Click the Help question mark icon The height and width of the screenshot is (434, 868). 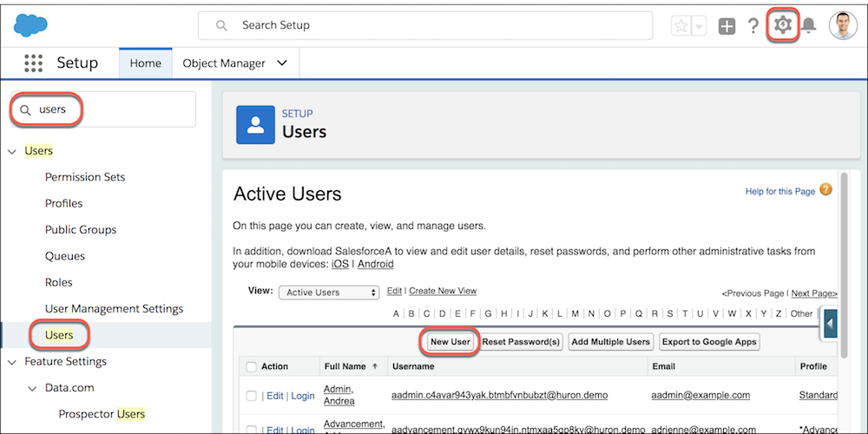click(753, 26)
